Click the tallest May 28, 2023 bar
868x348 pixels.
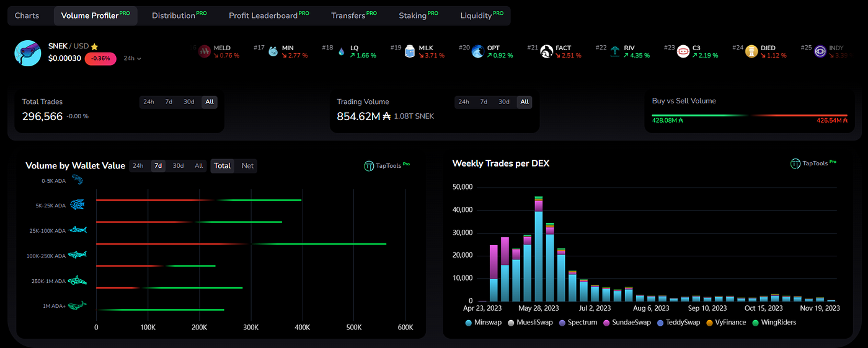pyautogui.click(x=539, y=248)
